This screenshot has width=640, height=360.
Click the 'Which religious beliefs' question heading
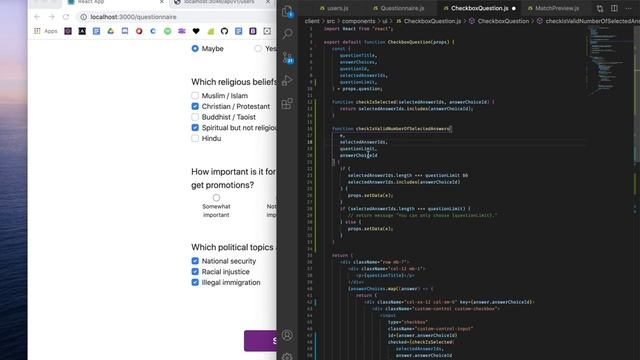tap(234, 82)
